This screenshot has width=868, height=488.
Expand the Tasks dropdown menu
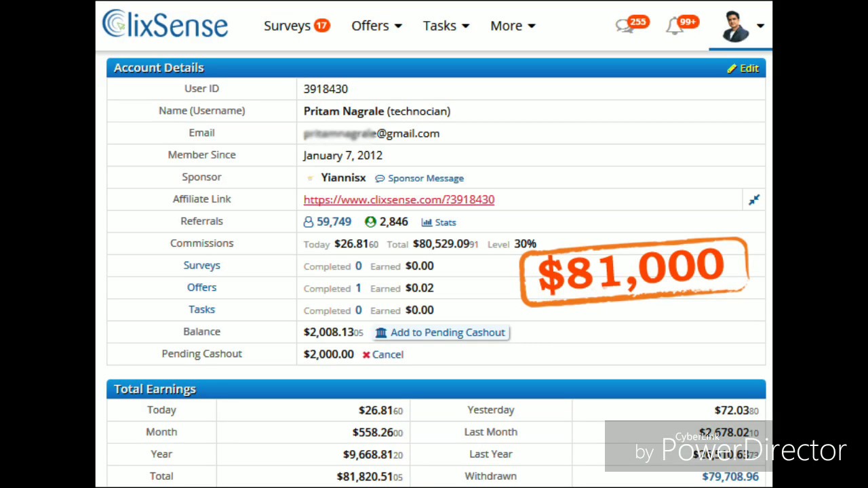446,26
